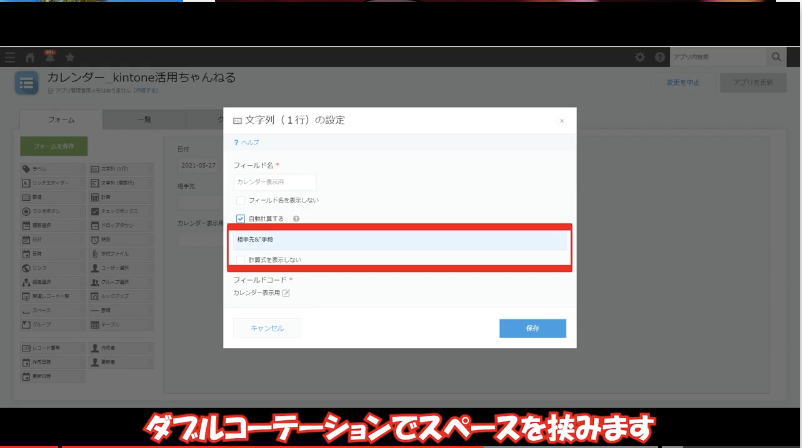Go to the kintone home icon

point(30,57)
